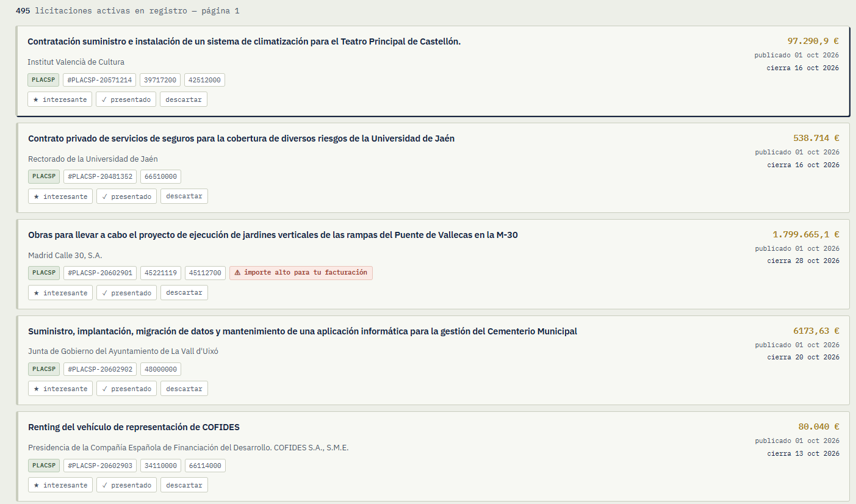Viewport: 856px width, 504px height.
Task: Mark the Teatro Principal de Castellón tender as interesante
Action: 60,99
